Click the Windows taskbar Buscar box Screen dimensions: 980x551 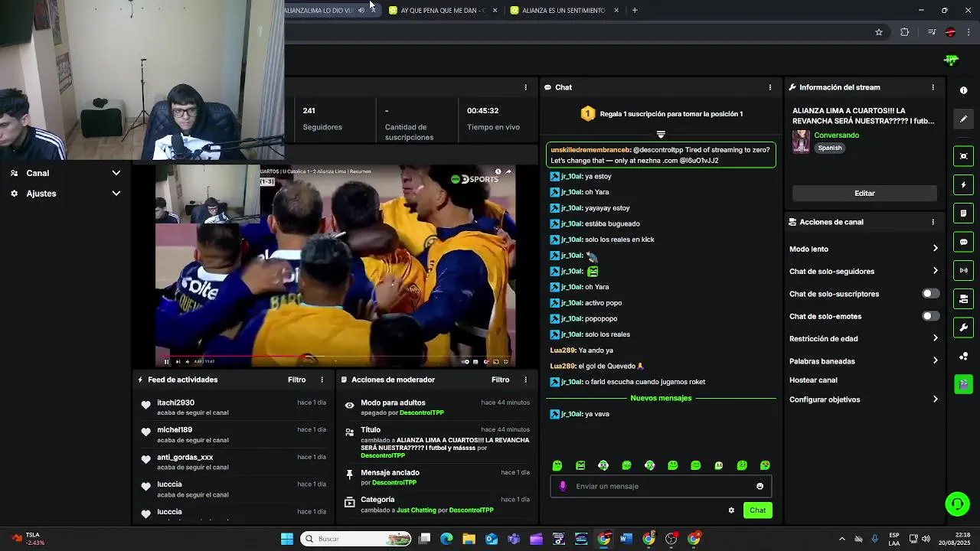(x=356, y=539)
